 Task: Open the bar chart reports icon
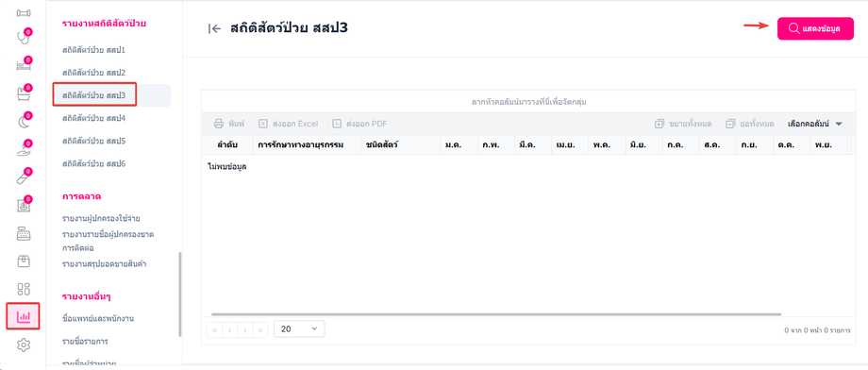24,316
